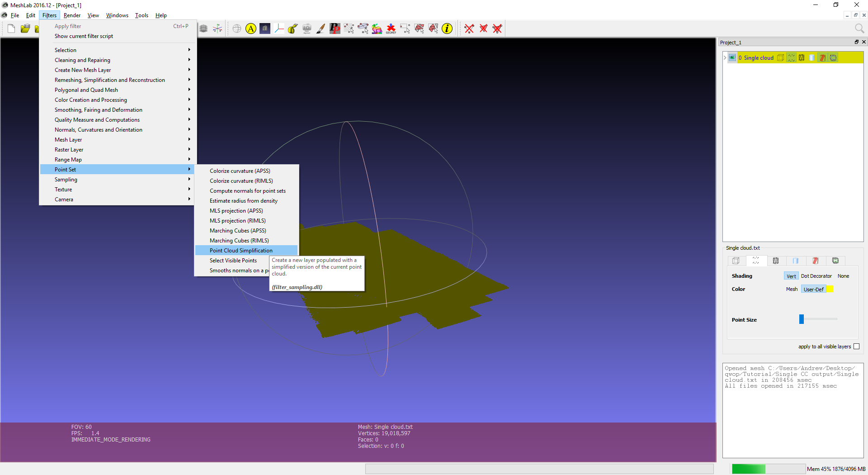Adjust the Point Size slider
Image resolution: width=868 pixels, height=475 pixels.
(x=801, y=319)
